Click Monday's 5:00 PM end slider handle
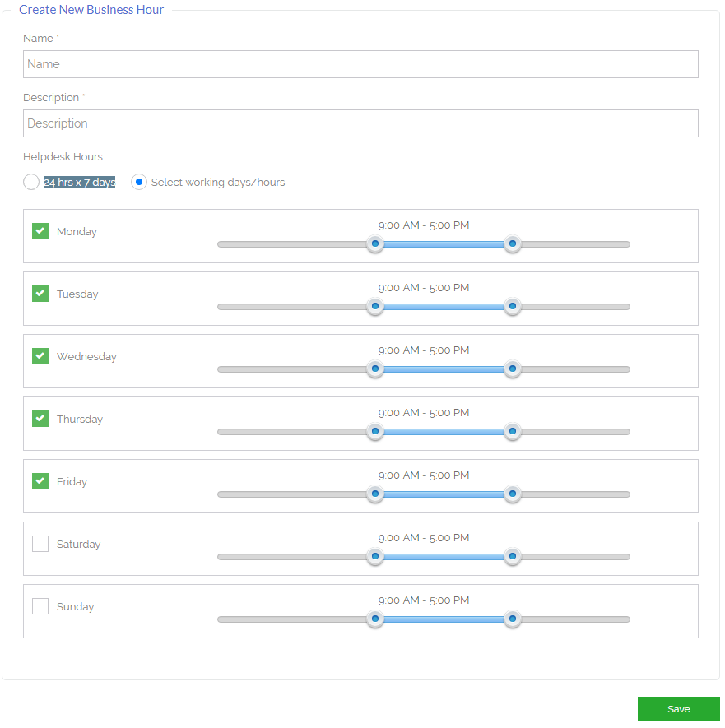Screen dimensions: 725x728 click(x=513, y=243)
